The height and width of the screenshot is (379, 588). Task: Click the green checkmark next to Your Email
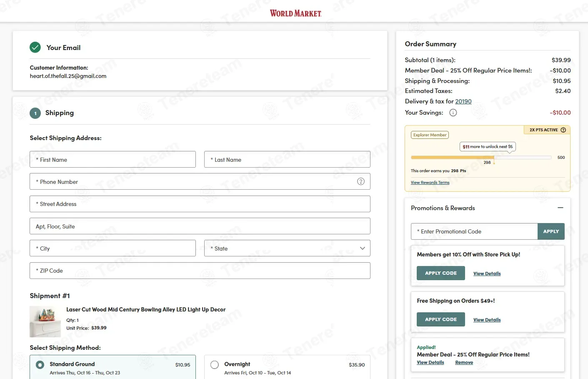tap(35, 48)
